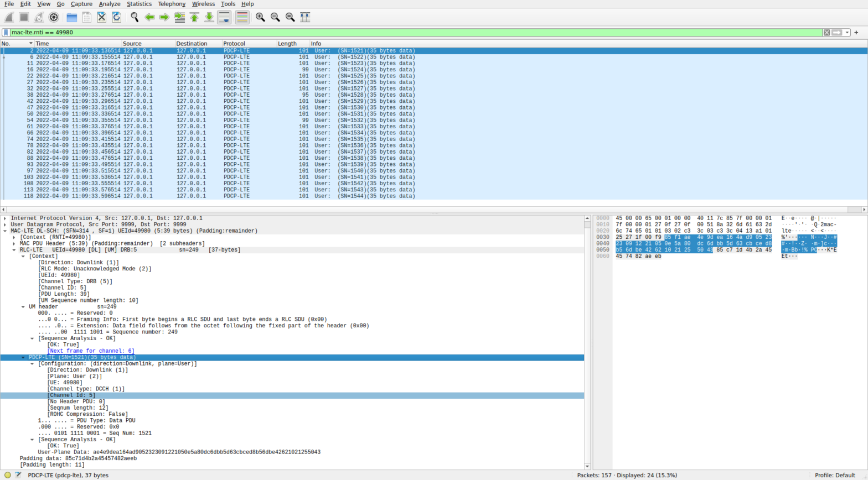
Task: Open the recent filters dropdown arrow
Action: [x=847, y=33]
